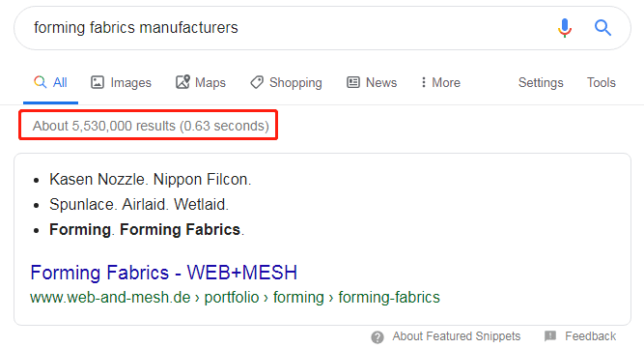Open the Forming Fabrics - WEB+MESH link
Screen dimensions: 644x348
(x=163, y=273)
